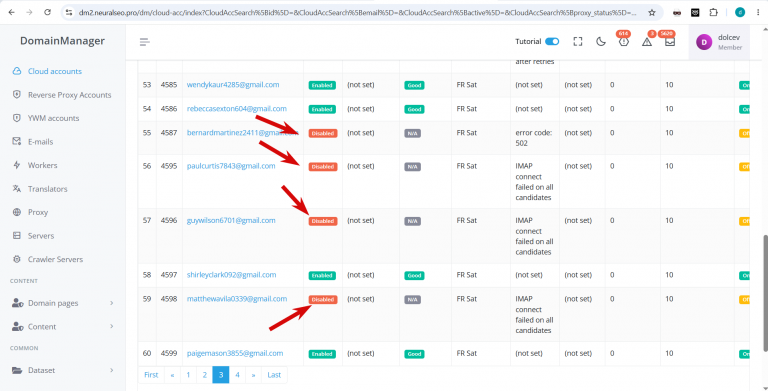Bookmark this page star icon
The width and height of the screenshot is (768, 391).
pyautogui.click(x=651, y=12)
